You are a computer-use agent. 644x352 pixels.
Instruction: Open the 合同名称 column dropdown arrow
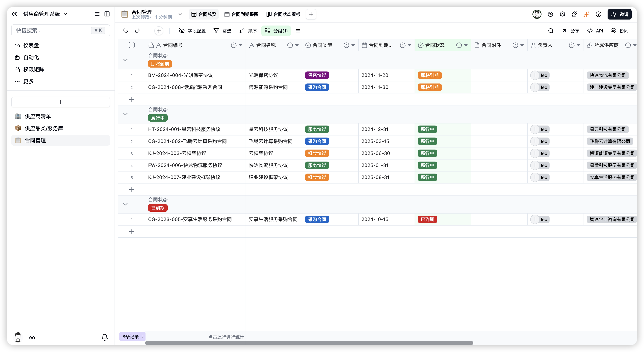tap(297, 45)
